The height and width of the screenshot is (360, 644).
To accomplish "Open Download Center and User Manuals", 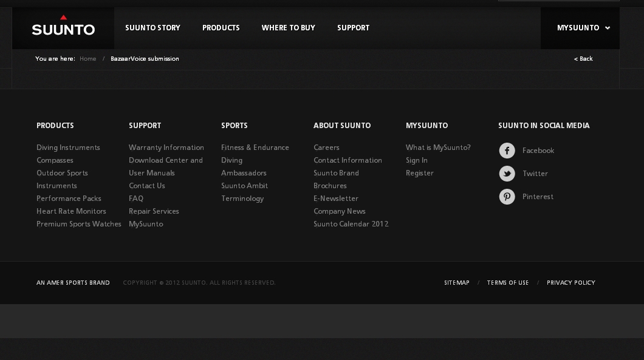I will (166, 167).
